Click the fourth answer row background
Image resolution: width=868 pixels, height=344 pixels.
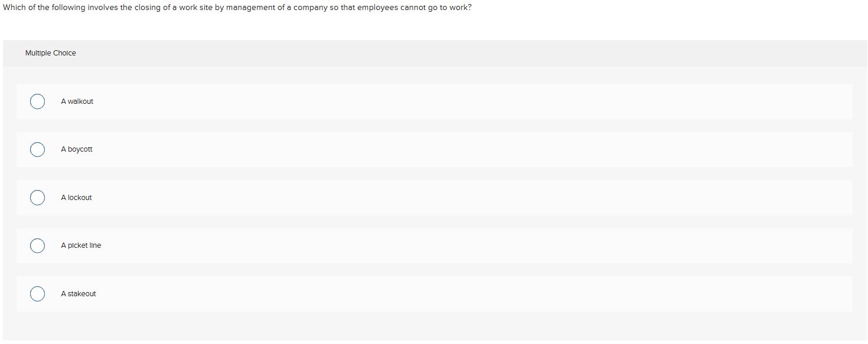413,245
